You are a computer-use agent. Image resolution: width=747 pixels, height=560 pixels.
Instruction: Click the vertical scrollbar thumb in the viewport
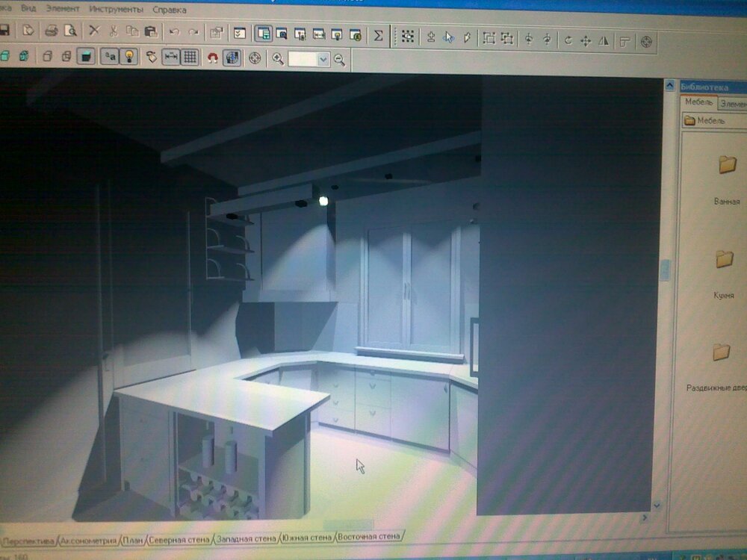point(665,270)
